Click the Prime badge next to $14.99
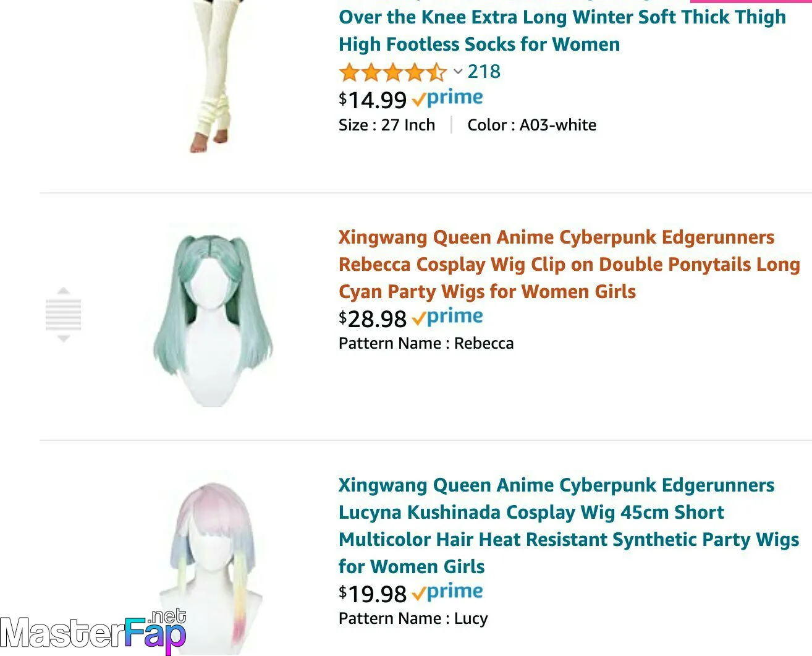This screenshot has width=812, height=656. 447,98
